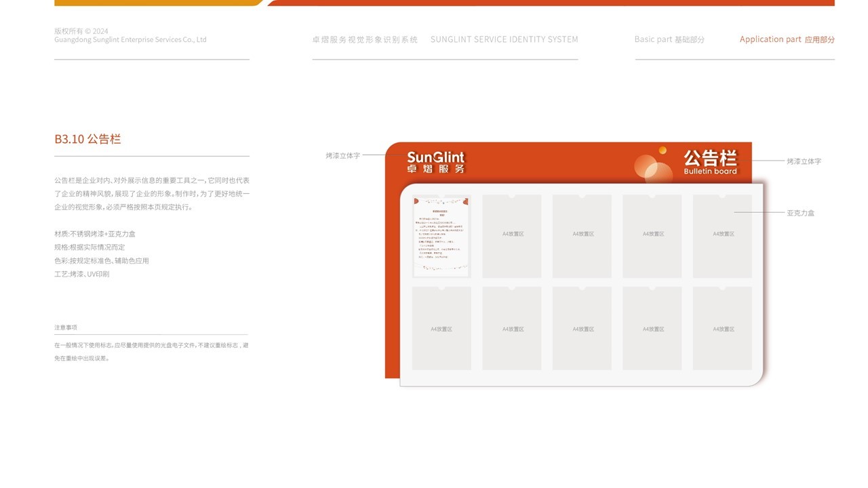The height and width of the screenshot is (488, 868).
Task: Click the red angled banner shape at the top
Action: (542, 2)
